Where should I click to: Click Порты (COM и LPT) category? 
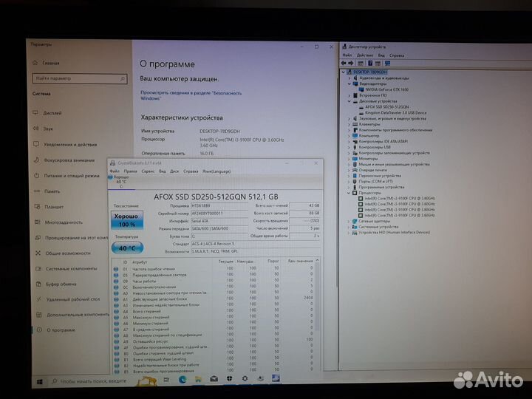pos(375,182)
